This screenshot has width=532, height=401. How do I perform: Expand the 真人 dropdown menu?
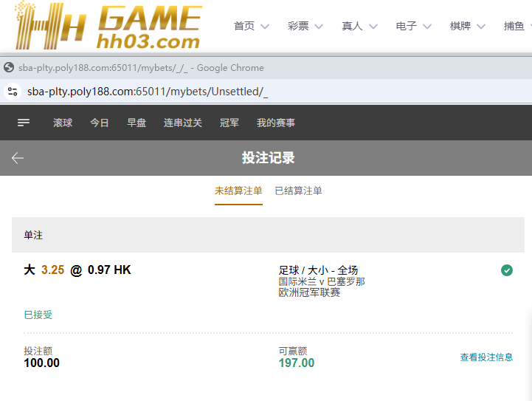359,27
